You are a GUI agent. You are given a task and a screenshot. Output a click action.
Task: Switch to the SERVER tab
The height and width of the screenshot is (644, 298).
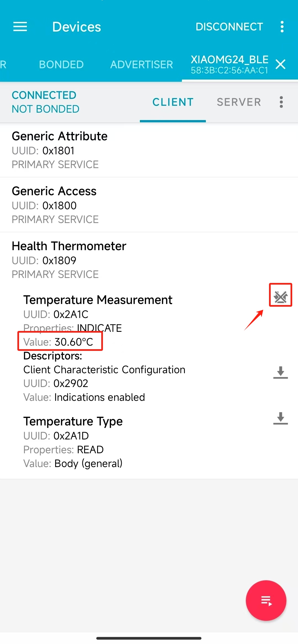tap(239, 102)
